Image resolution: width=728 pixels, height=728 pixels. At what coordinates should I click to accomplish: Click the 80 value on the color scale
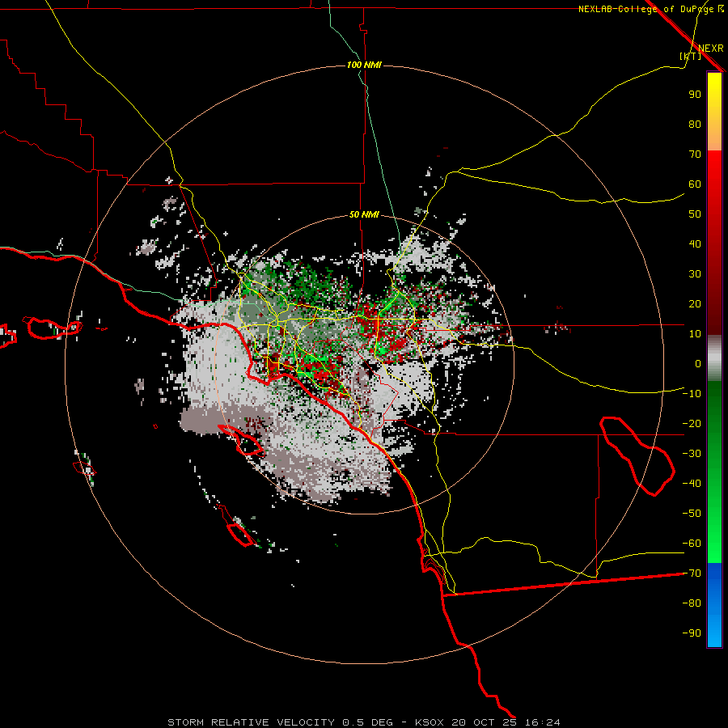tap(695, 124)
